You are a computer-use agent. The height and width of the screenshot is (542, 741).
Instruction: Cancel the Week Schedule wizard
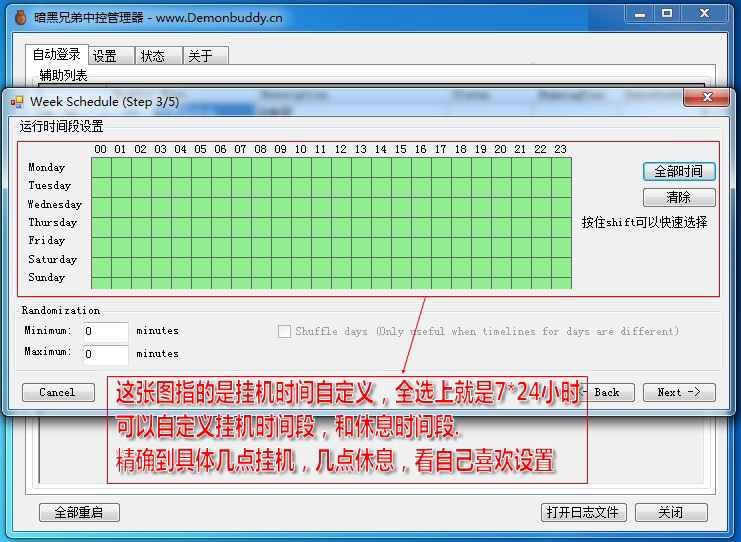point(57,392)
